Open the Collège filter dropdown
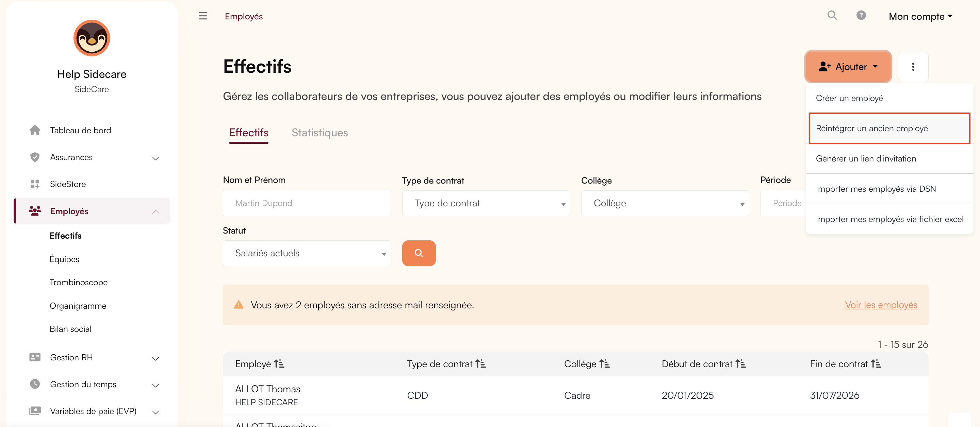 point(665,203)
